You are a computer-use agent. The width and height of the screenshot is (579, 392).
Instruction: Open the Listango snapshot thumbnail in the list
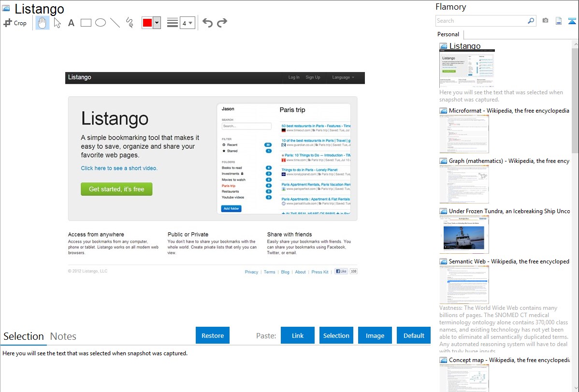pos(467,69)
